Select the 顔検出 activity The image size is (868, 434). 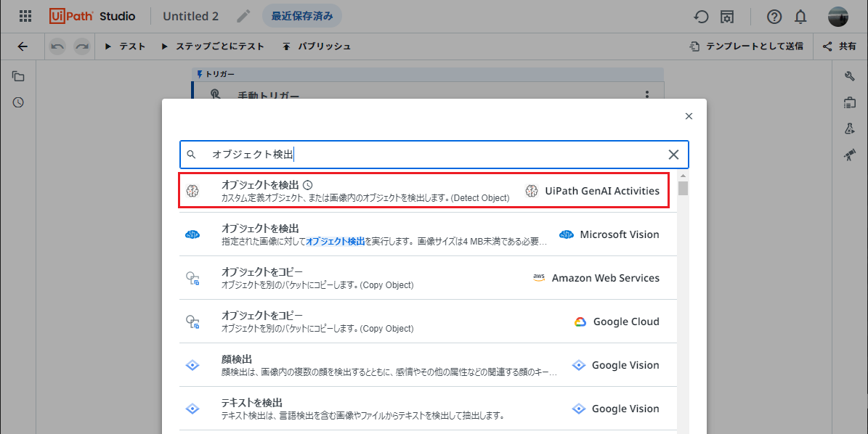428,365
